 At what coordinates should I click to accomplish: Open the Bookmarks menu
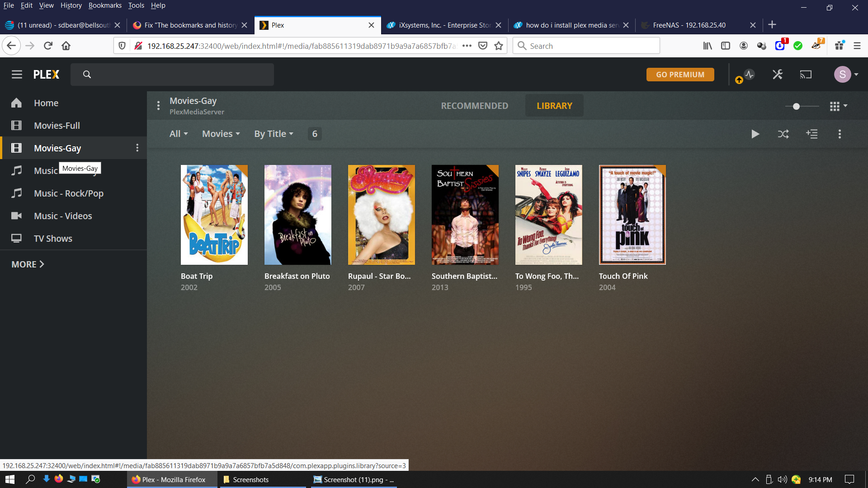[x=105, y=5]
